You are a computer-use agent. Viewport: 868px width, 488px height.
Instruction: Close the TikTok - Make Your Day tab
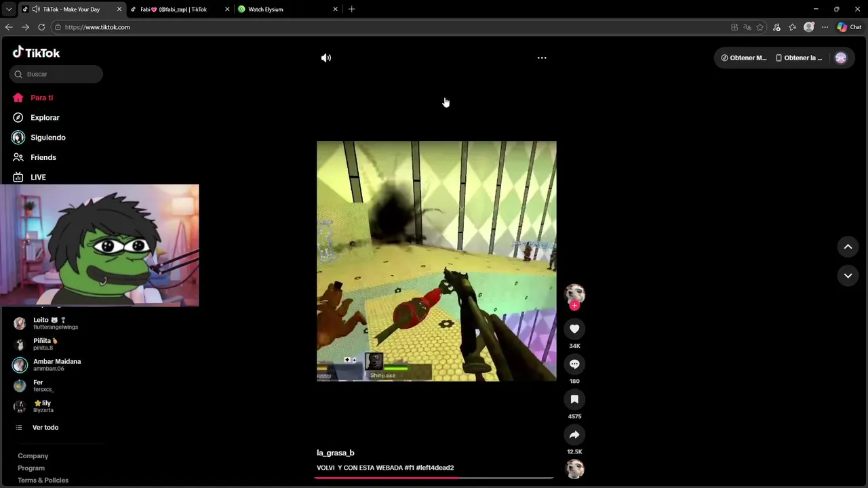(x=119, y=9)
